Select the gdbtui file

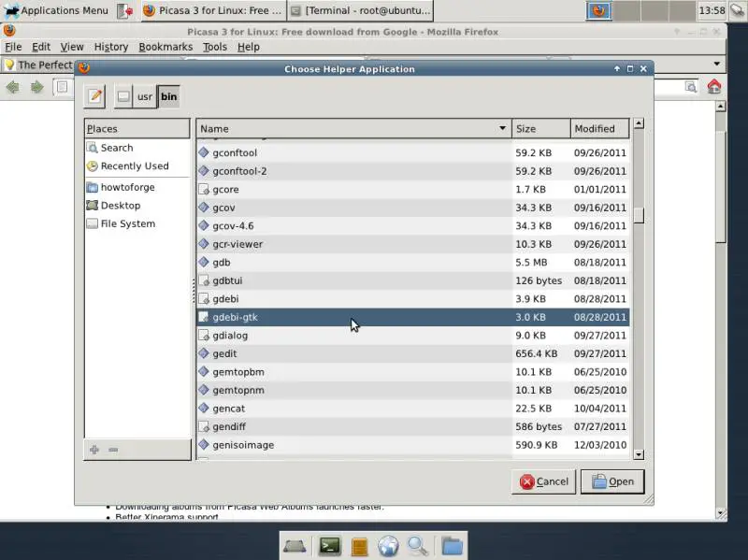tap(412, 281)
